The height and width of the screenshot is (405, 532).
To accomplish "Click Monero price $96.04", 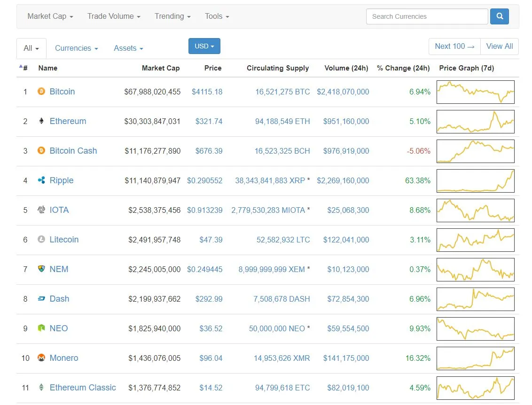I will click(211, 358).
